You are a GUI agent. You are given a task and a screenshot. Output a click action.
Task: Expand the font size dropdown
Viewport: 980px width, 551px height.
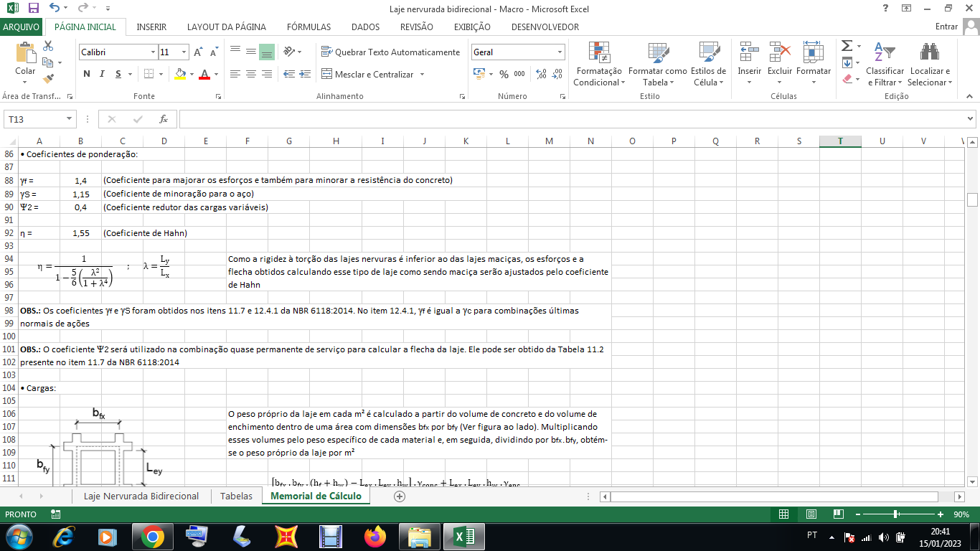(x=184, y=52)
